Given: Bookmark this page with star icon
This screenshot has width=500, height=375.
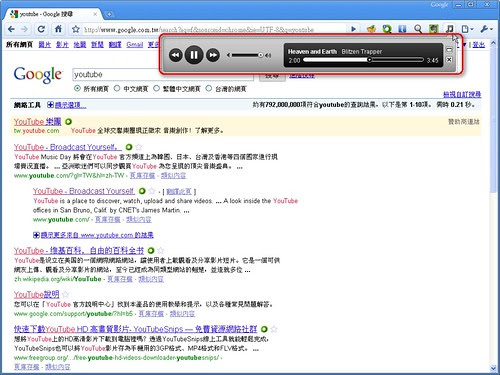Looking at the screenshot, I should 76,29.
